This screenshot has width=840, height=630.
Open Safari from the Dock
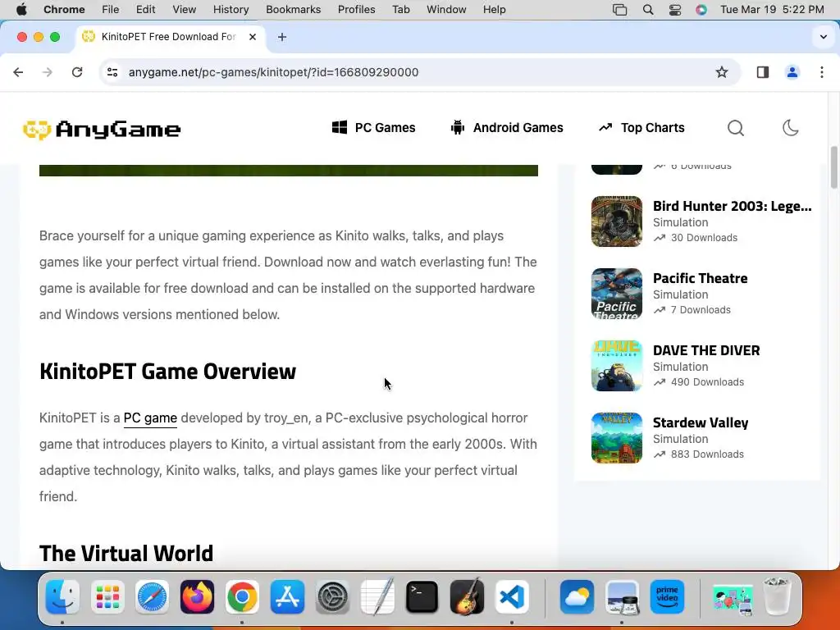[x=152, y=596]
